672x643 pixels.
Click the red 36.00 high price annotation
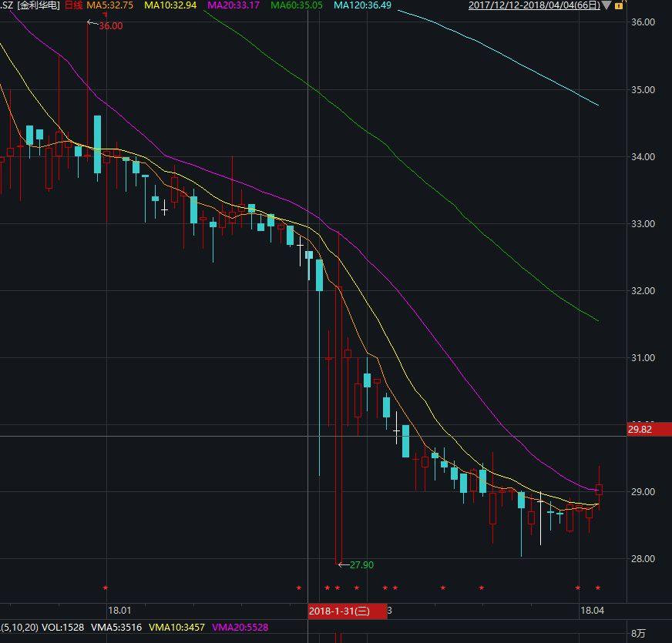(x=110, y=25)
